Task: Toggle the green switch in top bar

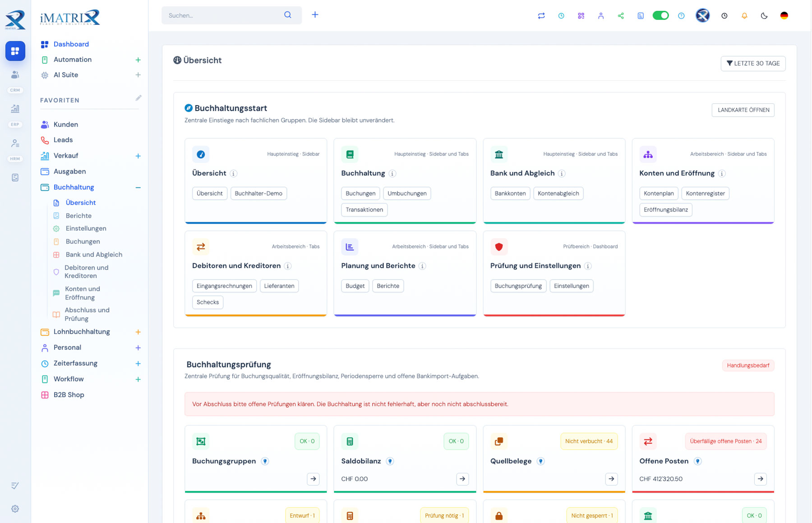Action: (661, 15)
